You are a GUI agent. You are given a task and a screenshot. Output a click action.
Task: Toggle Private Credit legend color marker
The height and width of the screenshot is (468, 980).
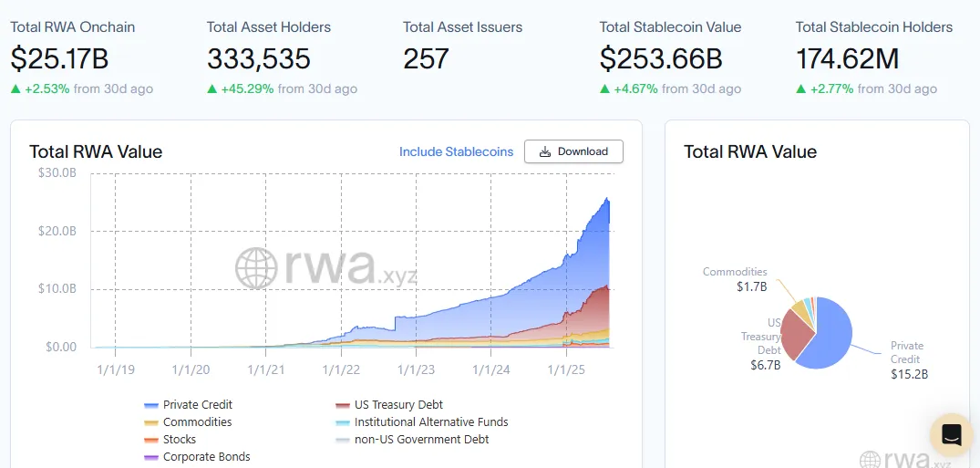150,405
